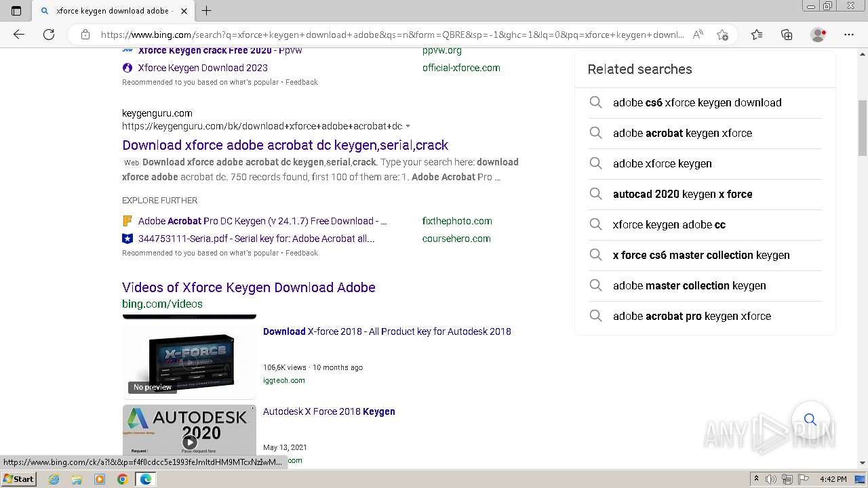The height and width of the screenshot is (488, 868).
Task: Click Feedback under keygenguru explore further
Action: click(302, 253)
